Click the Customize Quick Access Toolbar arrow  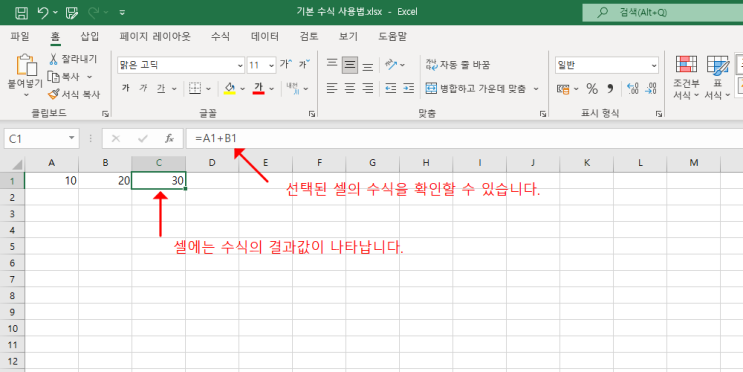click(122, 13)
